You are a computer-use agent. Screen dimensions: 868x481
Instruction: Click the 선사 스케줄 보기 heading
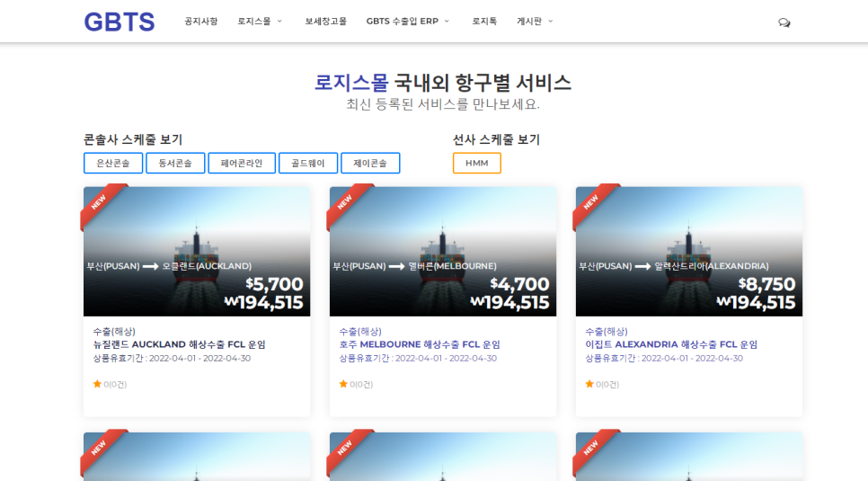(496, 139)
